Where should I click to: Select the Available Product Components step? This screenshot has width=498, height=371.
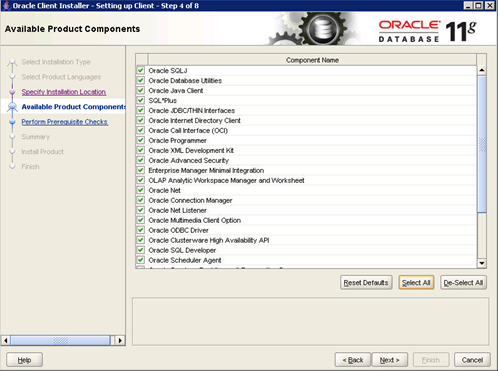(x=73, y=107)
